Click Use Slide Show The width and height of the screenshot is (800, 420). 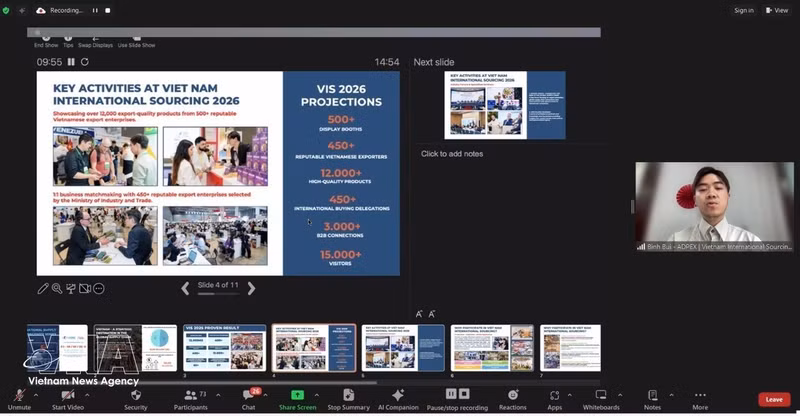tap(136, 42)
